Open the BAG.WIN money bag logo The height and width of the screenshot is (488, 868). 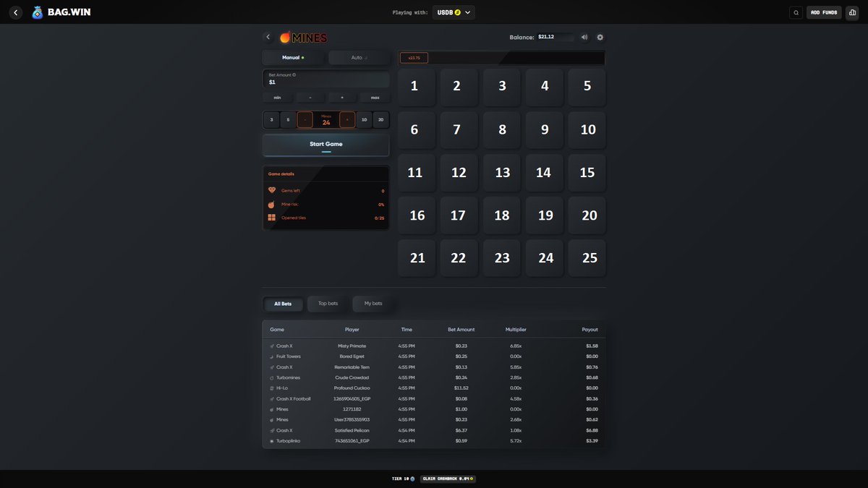(38, 12)
